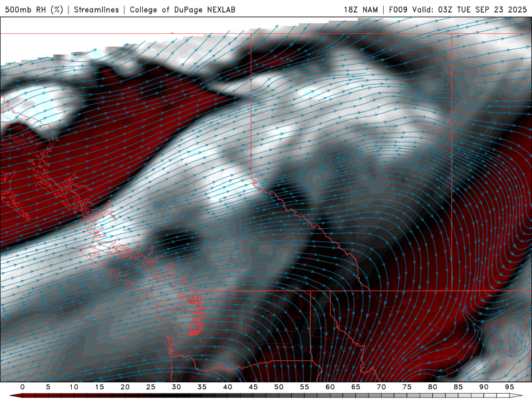The height and width of the screenshot is (399, 532).
Task: Click the "85" colorbar scale label
Action: pyautogui.click(x=458, y=387)
